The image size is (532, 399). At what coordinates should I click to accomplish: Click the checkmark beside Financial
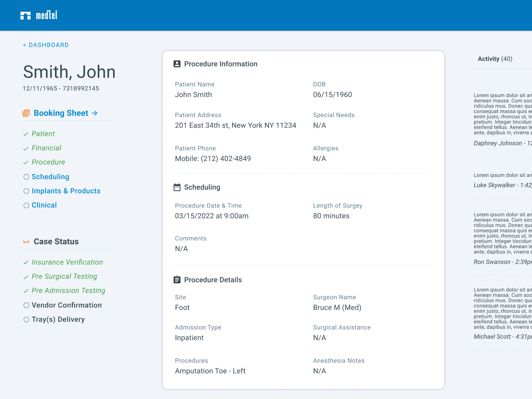click(26, 148)
